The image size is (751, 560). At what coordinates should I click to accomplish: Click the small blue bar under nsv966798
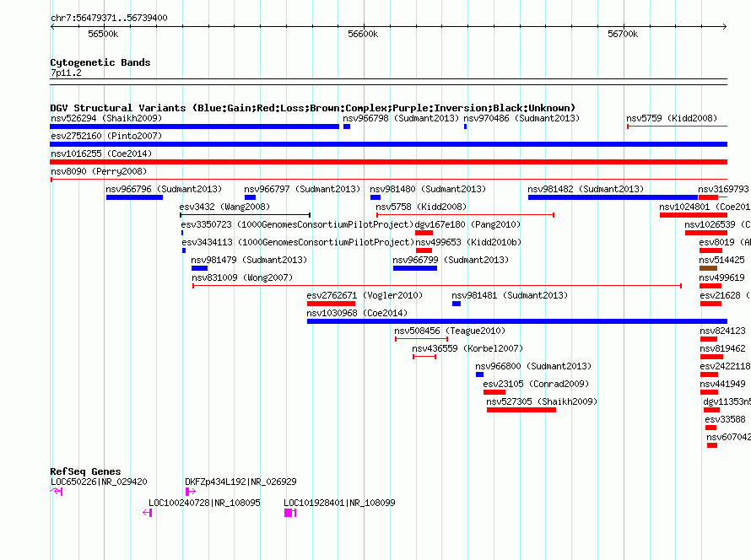[x=347, y=127]
